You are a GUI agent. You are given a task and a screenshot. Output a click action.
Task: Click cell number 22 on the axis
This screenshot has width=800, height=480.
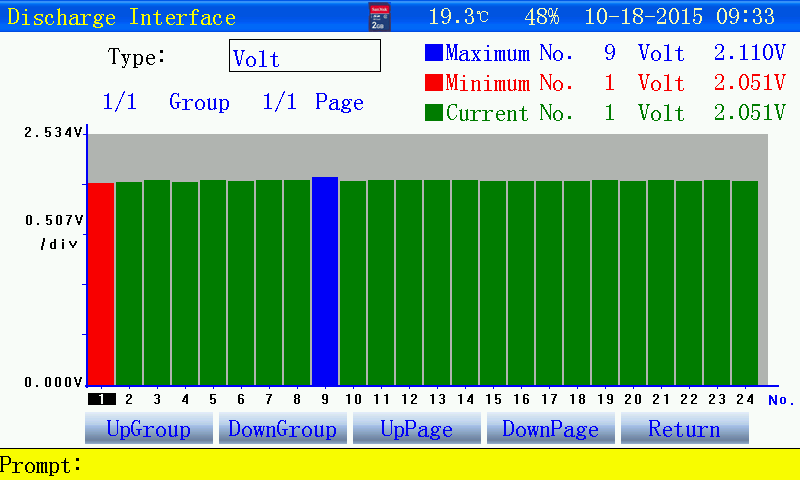[x=689, y=399]
